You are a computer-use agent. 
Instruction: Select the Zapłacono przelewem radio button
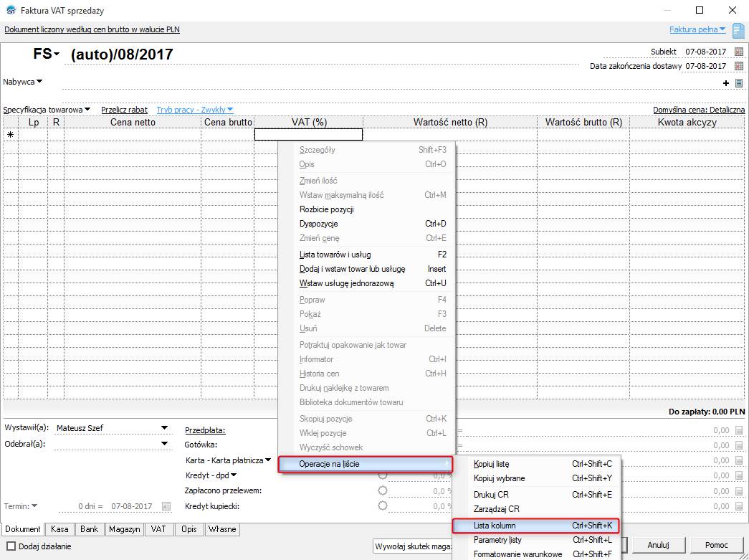[x=383, y=490]
